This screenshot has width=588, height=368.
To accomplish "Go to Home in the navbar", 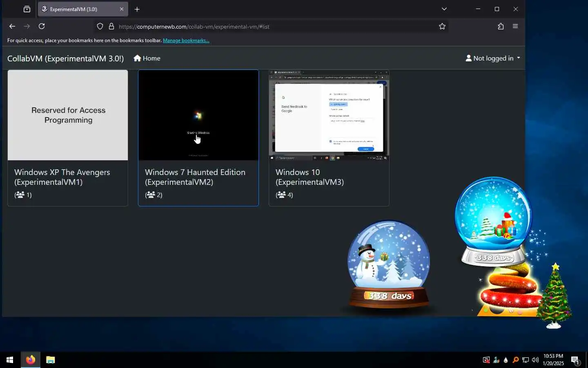I will (x=147, y=58).
